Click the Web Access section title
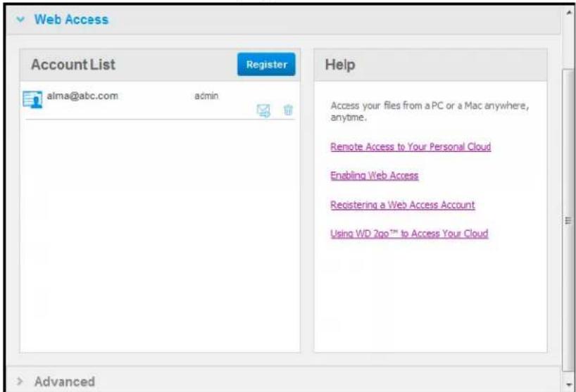The height and width of the screenshot is (392, 576). coord(72,20)
